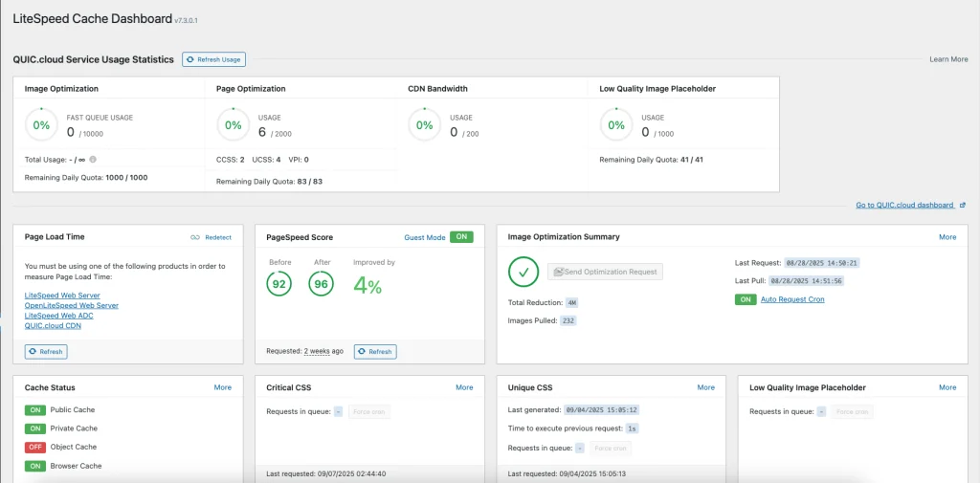
Task: Open the LiteSpeed Web Server link
Action: point(62,295)
